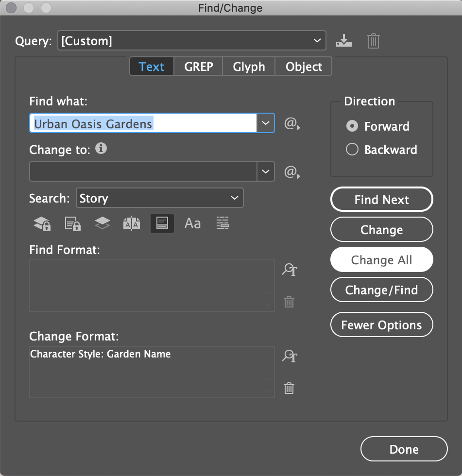Switch to the Glyph tab
Screen dimensions: 462x476
[249, 67]
